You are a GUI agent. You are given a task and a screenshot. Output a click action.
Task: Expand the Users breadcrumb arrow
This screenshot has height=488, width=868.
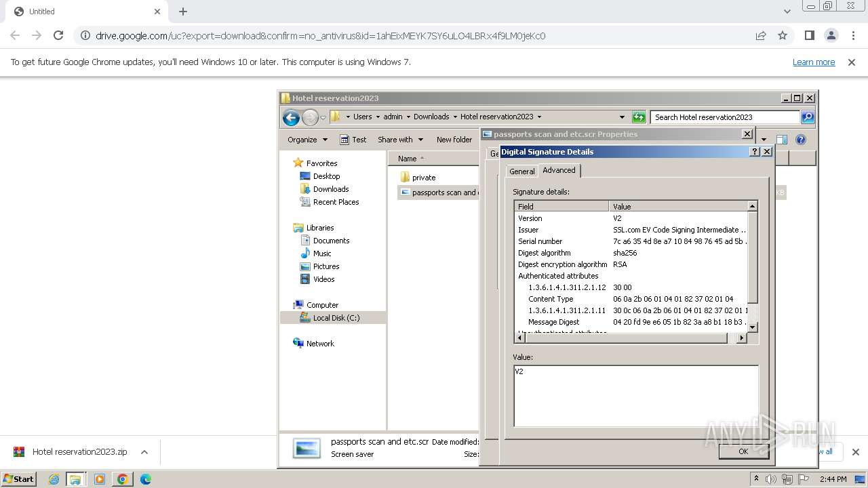(377, 117)
